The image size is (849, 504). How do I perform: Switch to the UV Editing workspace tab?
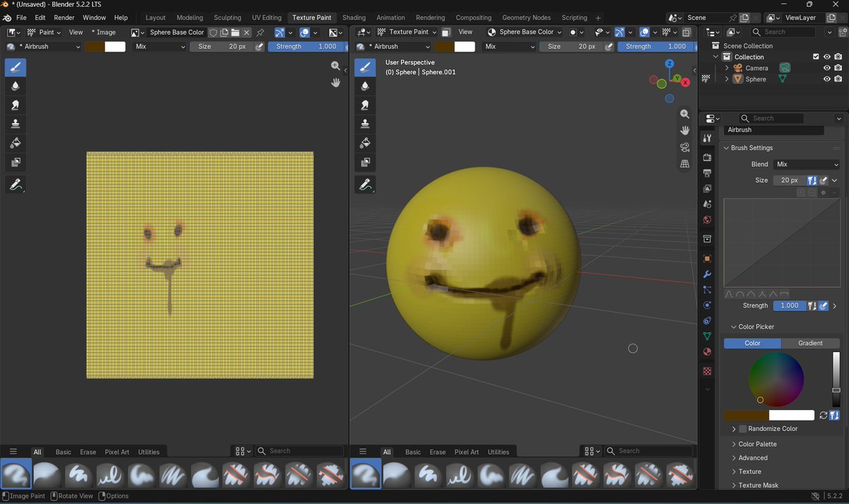(x=267, y=18)
